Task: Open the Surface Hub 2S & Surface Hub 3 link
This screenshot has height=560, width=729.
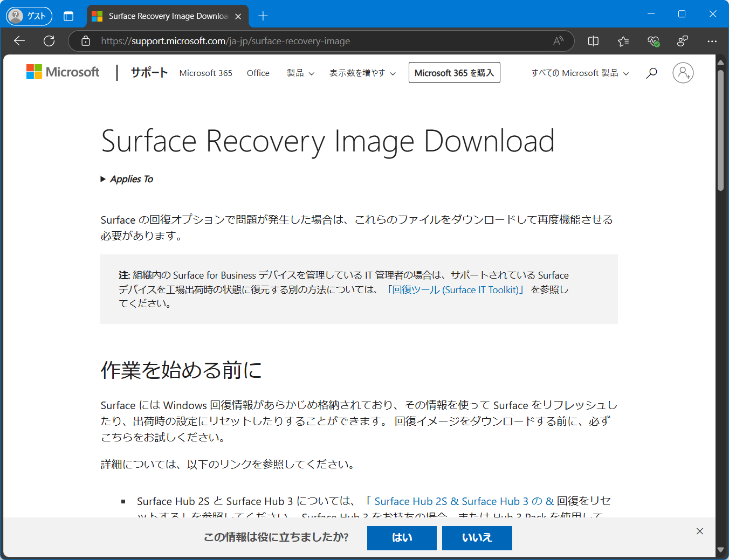Action: [x=464, y=501]
